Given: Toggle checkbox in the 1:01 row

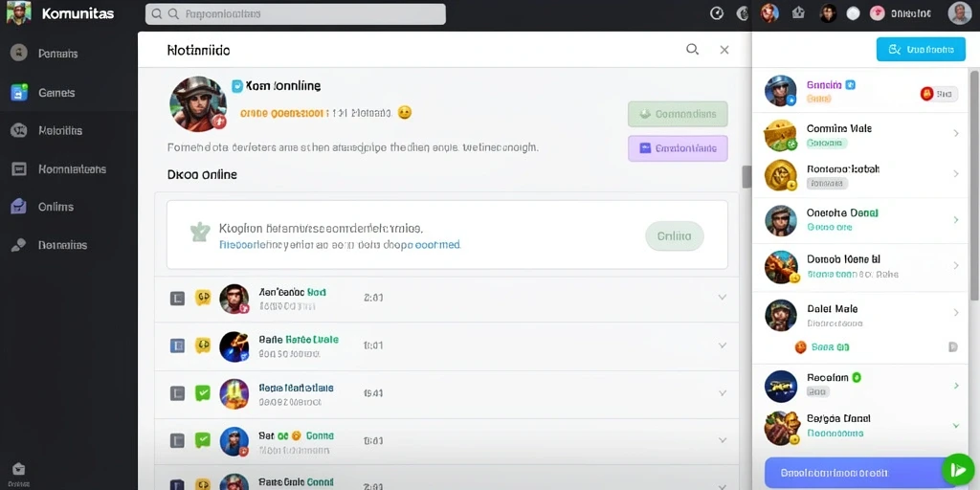Looking at the screenshot, I should (177, 345).
